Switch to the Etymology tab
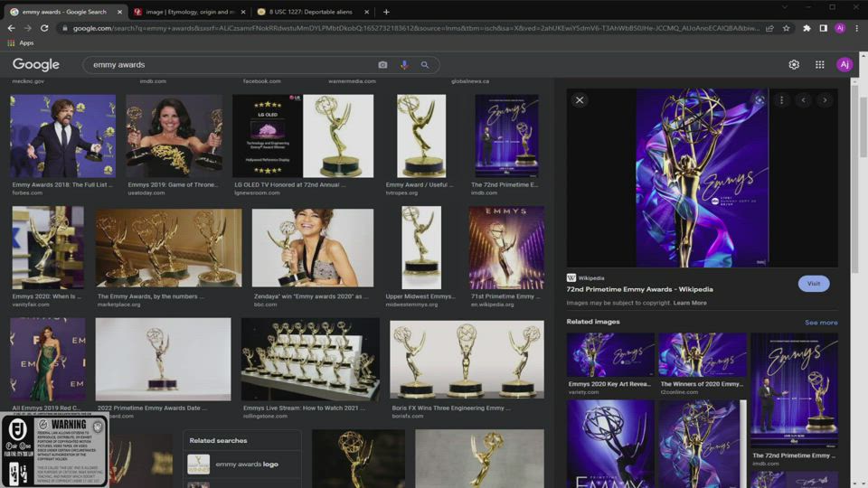The width and height of the screenshot is (868, 488). (x=185, y=12)
